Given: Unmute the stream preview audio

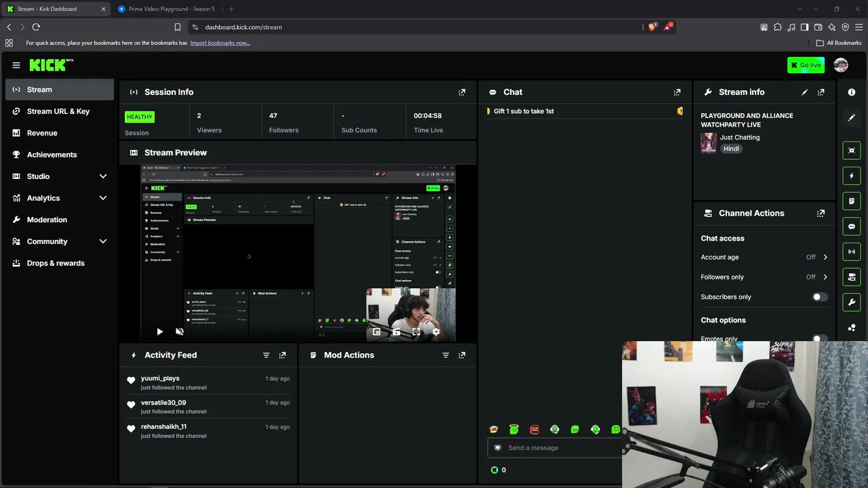Looking at the screenshot, I should tap(180, 331).
